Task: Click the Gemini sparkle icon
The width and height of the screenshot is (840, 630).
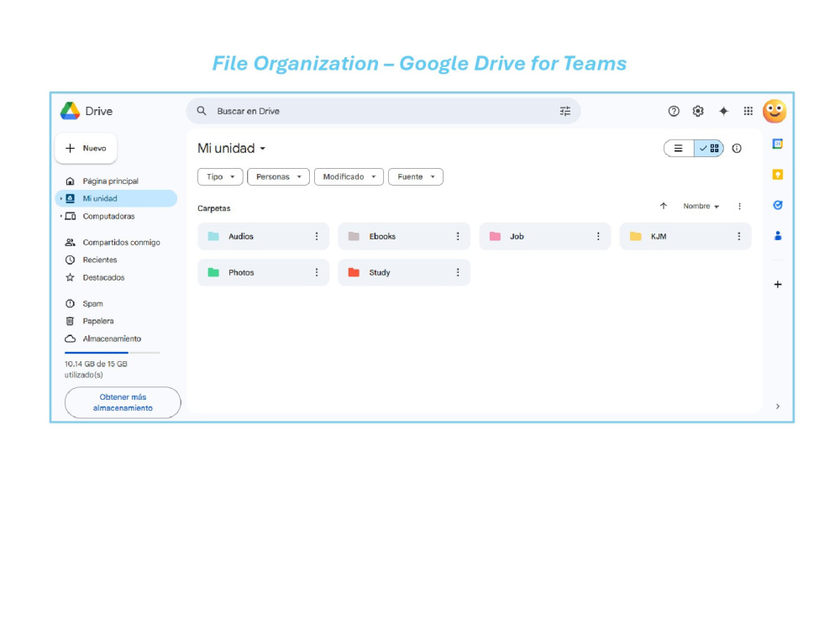Action: [723, 111]
